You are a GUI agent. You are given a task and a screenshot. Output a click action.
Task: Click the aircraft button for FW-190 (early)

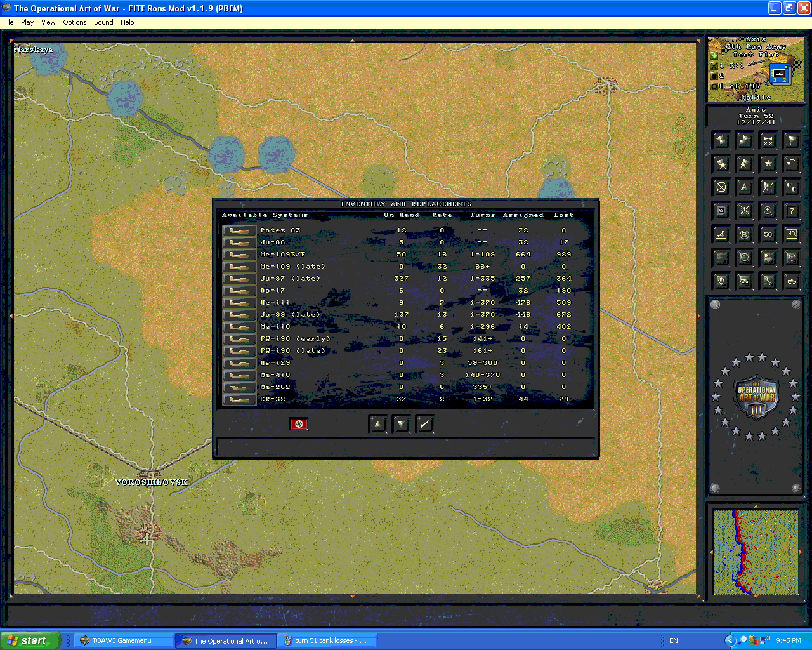coord(239,339)
